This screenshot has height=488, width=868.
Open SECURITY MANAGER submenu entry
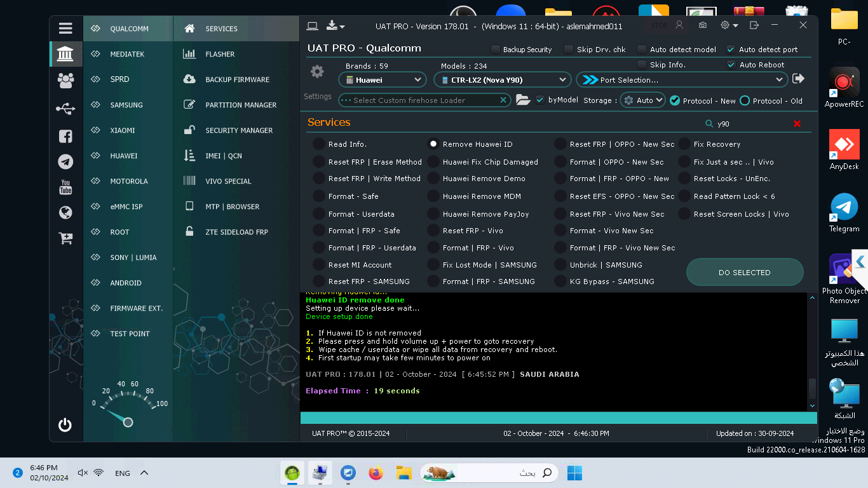click(x=236, y=130)
